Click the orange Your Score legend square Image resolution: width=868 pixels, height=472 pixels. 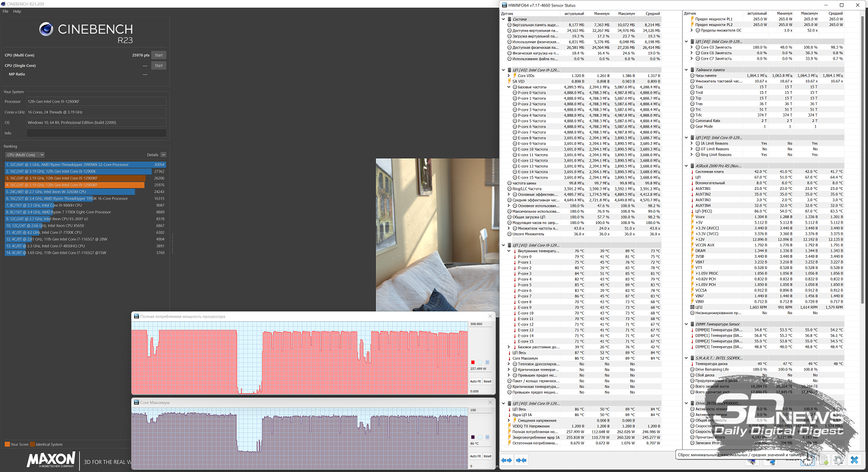pos(7,444)
